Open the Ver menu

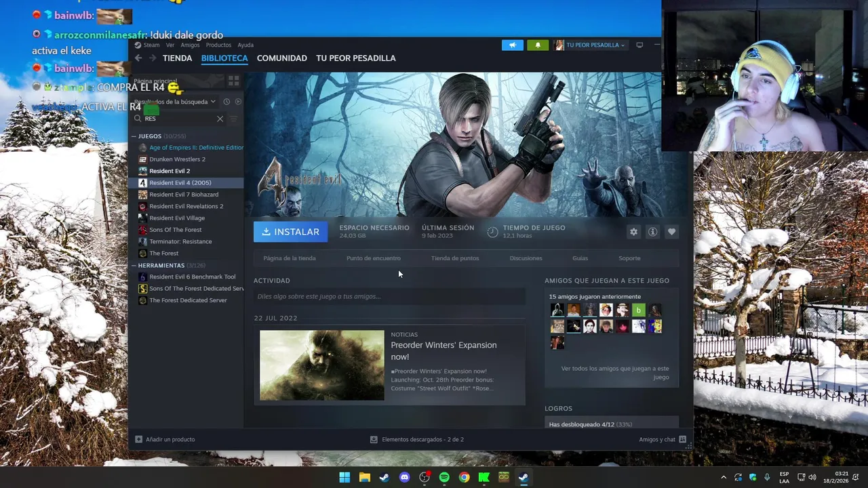[x=170, y=45]
